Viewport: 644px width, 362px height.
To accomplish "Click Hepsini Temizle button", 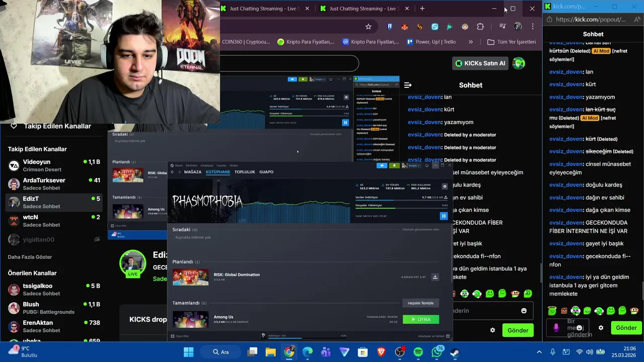I will coord(421,303).
